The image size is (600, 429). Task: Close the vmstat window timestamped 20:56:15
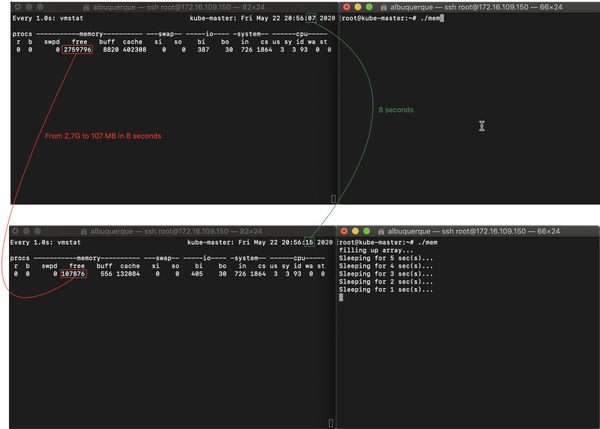(13, 231)
